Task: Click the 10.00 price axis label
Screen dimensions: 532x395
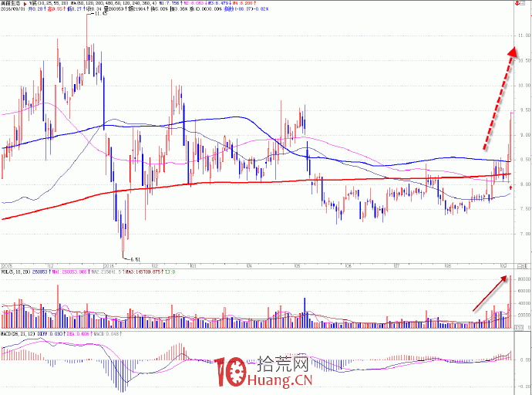Action: click(x=524, y=86)
